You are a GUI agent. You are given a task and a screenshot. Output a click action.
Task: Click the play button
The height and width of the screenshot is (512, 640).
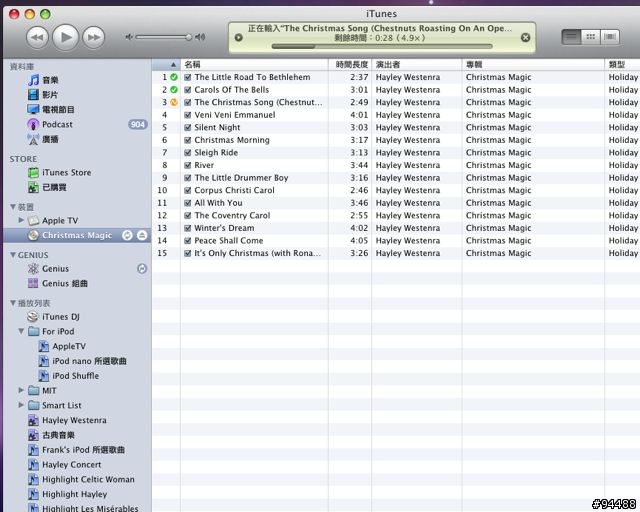pos(65,37)
